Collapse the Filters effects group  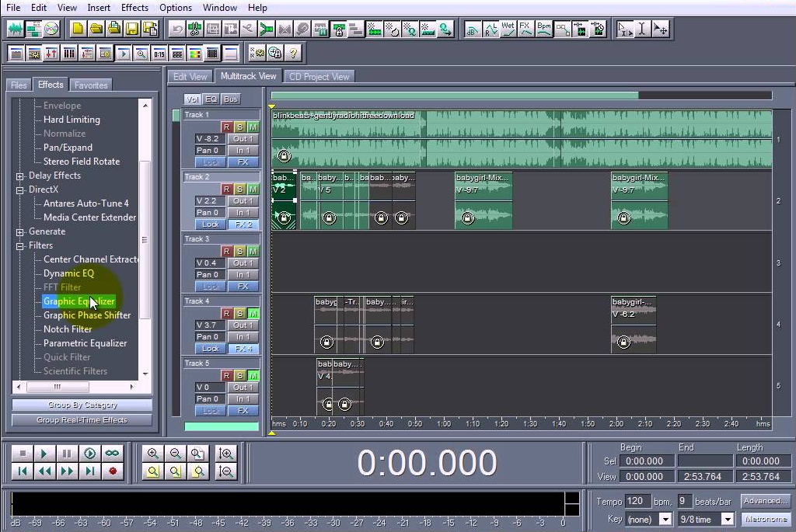[x=18, y=245]
